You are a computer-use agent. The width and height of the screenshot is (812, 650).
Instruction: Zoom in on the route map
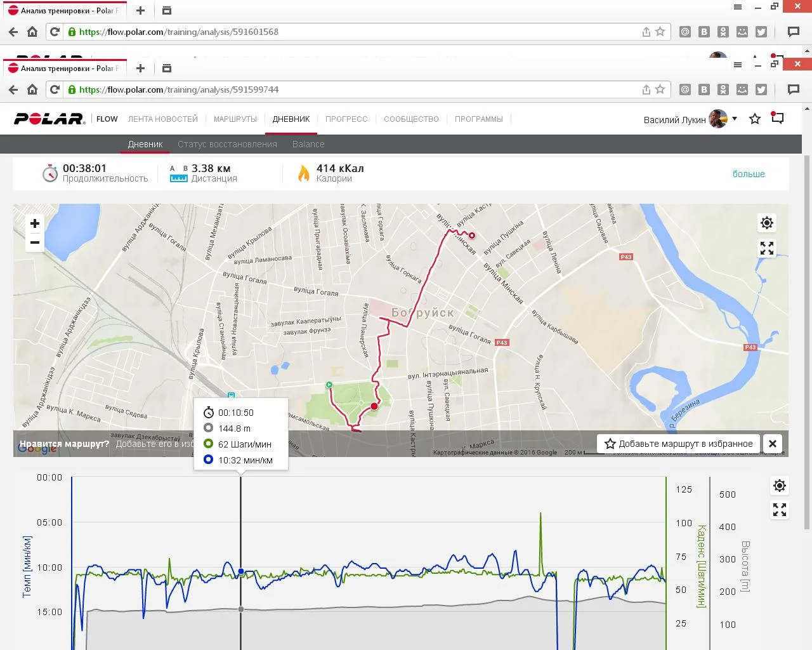(x=35, y=223)
